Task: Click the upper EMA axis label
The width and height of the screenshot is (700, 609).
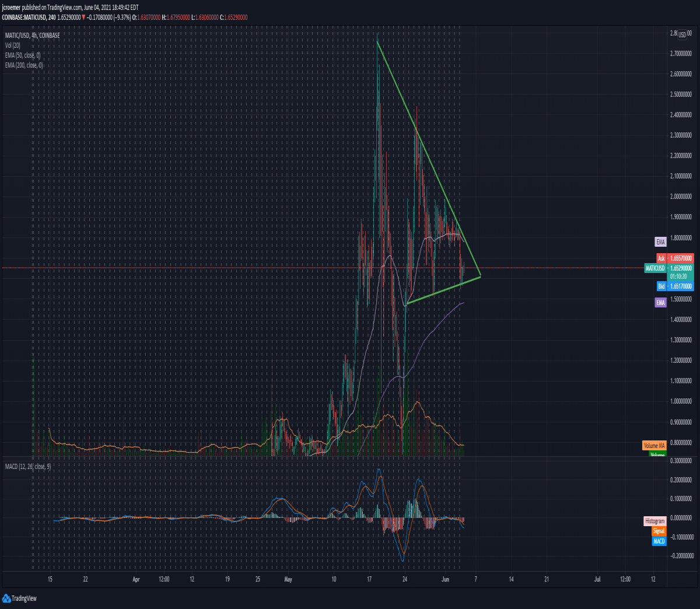Action: [660, 242]
